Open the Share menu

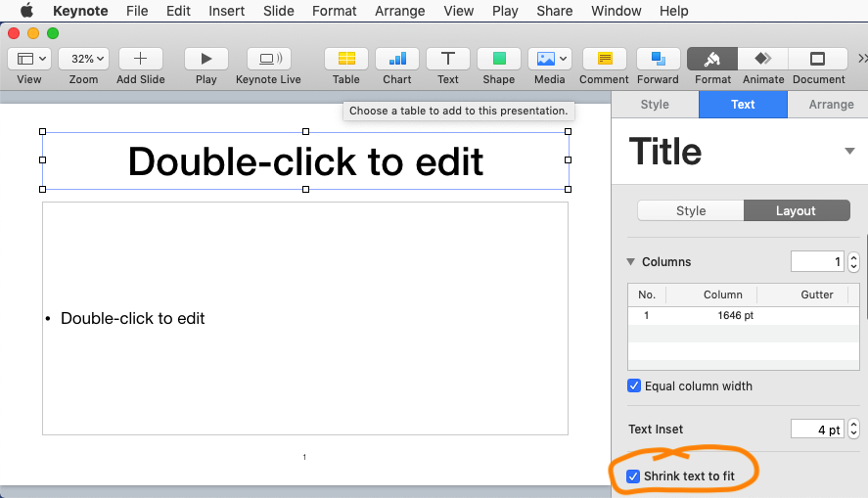pos(554,11)
